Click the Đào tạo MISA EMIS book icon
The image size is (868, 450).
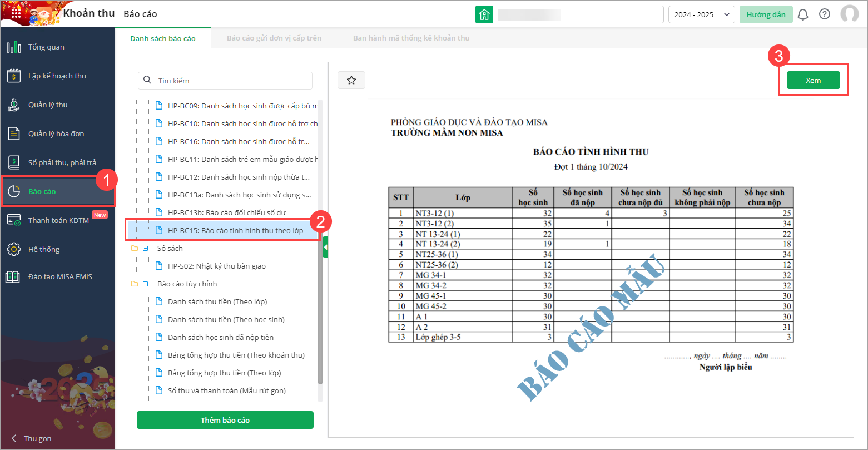click(14, 276)
